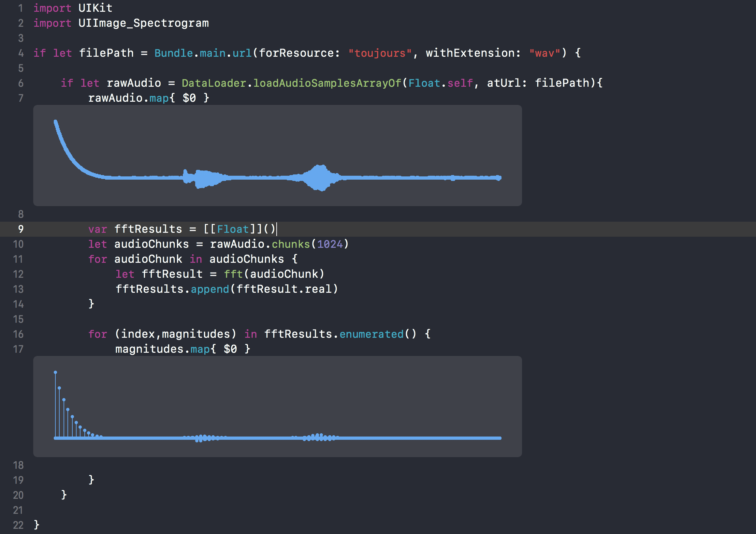Click Bundle in the filePath line
The height and width of the screenshot is (534, 756).
click(x=174, y=53)
